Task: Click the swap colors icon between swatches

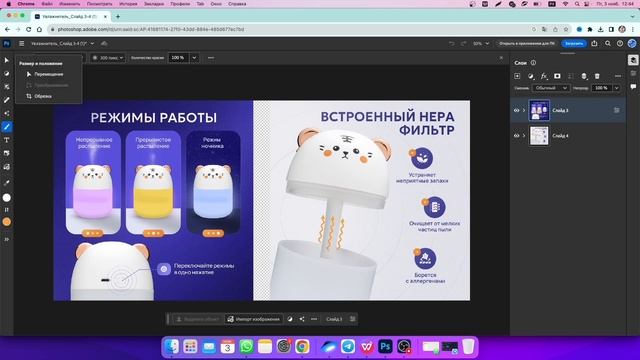Action: [7, 210]
